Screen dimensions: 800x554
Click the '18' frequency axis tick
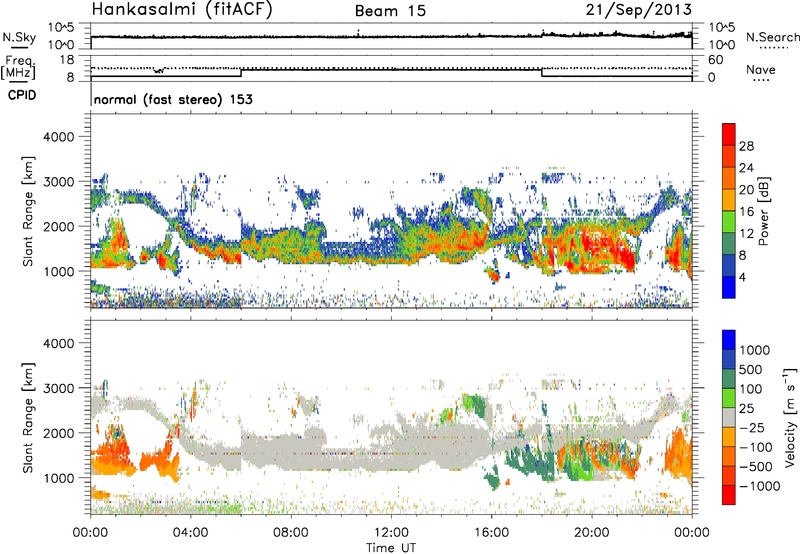pos(67,60)
